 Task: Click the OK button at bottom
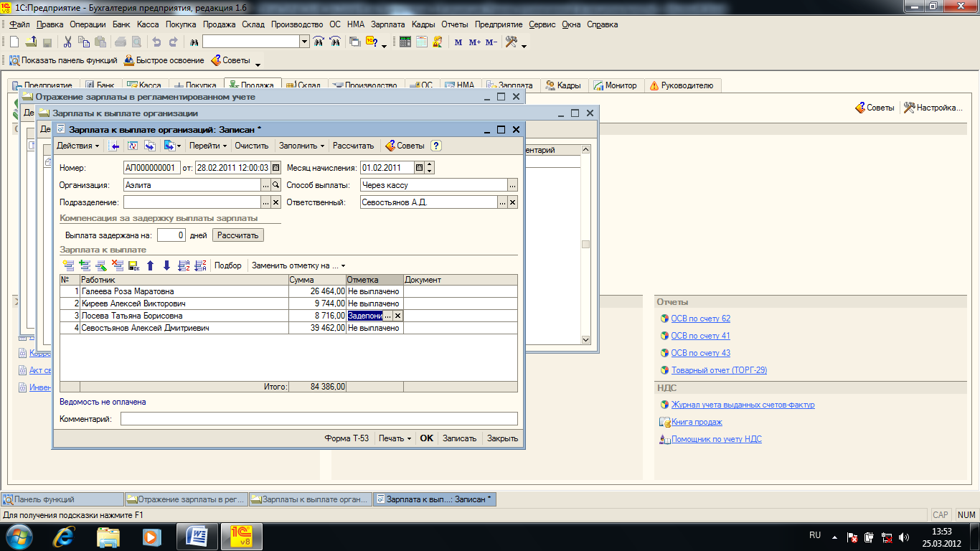[x=427, y=438]
